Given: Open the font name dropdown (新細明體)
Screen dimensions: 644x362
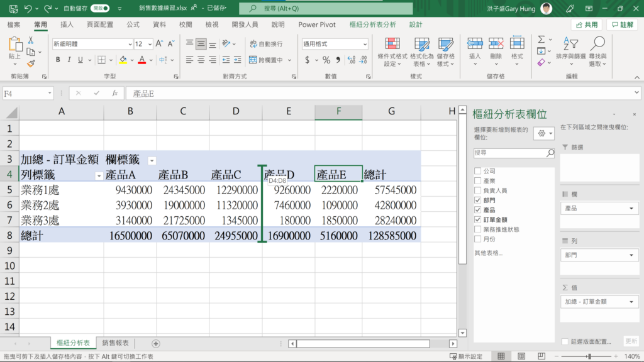Looking at the screenshot, I should 130,44.
